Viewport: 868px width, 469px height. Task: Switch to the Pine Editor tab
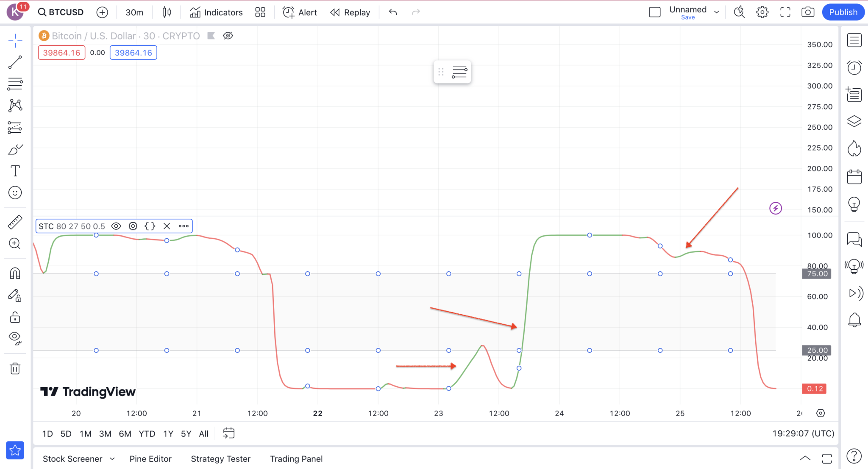(x=150, y=458)
